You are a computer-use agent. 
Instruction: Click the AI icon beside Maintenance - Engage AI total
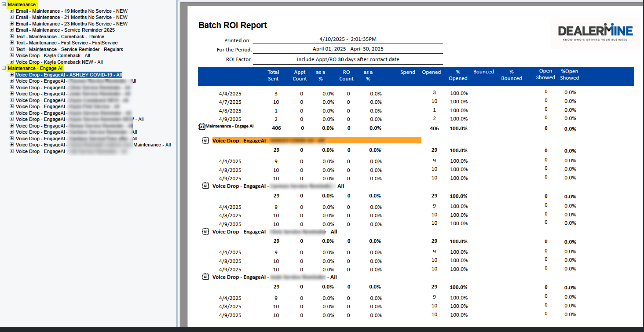point(202,126)
